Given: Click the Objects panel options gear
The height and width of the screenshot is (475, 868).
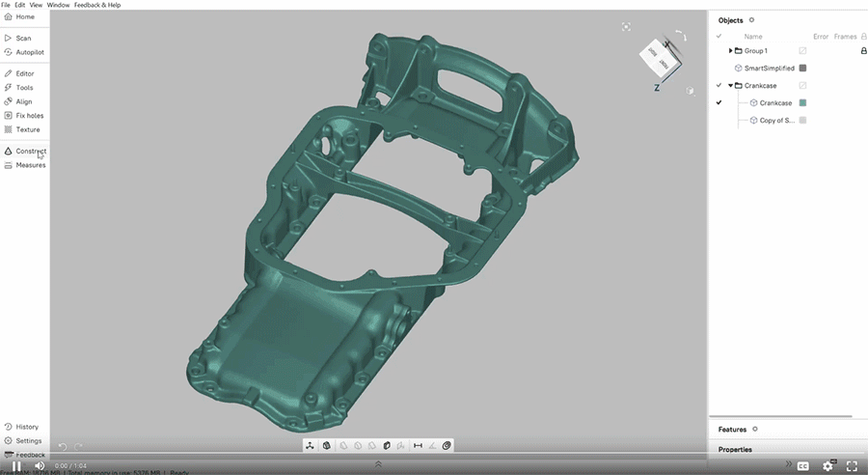Looking at the screenshot, I should coord(751,20).
